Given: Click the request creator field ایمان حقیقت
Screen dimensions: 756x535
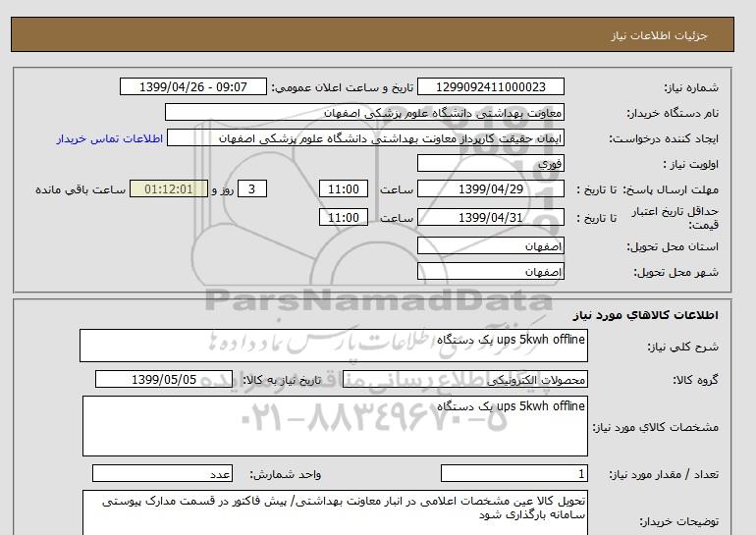Looking at the screenshot, I should pyautogui.click(x=365, y=137).
